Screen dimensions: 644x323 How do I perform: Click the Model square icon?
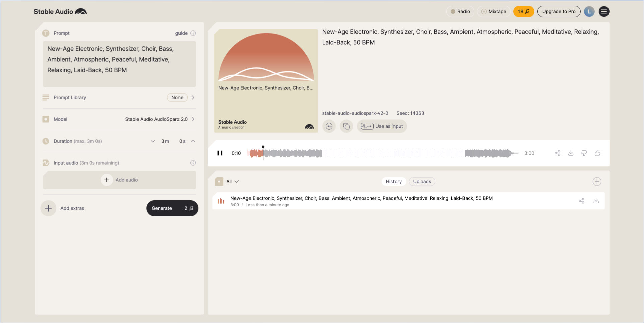click(x=46, y=119)
